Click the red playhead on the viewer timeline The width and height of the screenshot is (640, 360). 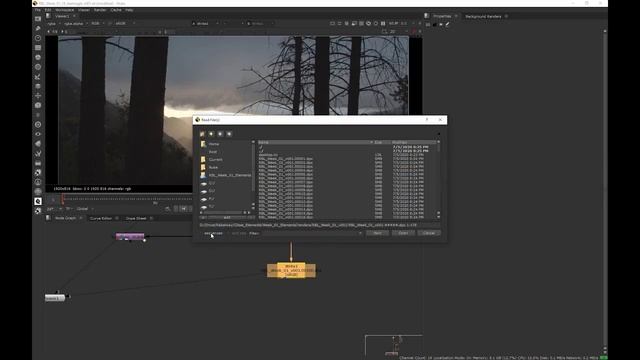click(x=62, y=199)
